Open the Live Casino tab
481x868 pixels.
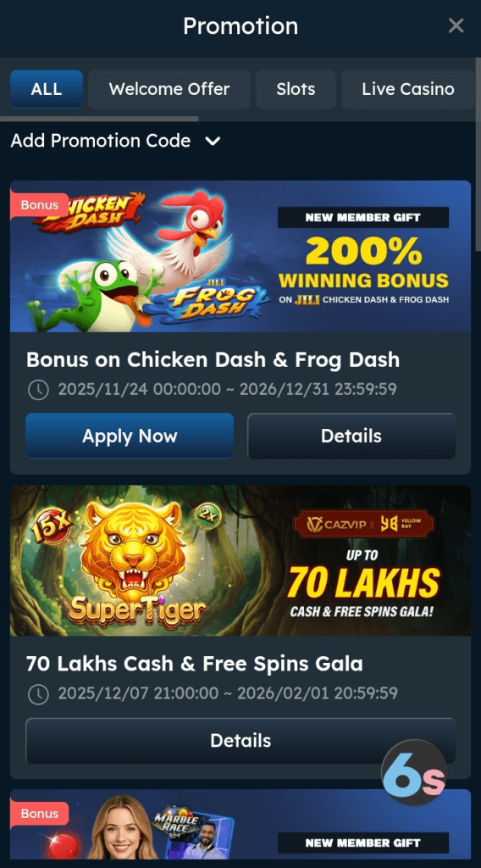tap(408, 89)
